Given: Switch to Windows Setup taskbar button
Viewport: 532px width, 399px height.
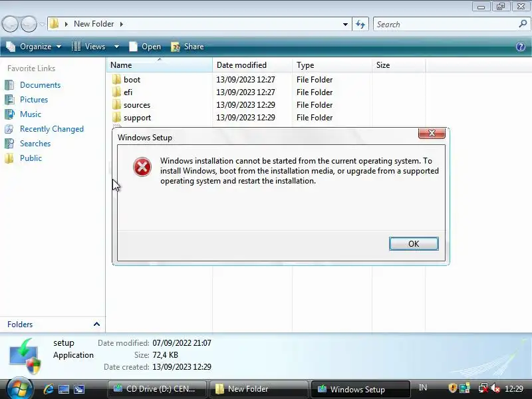Looking at the screenshot, I should click(360, 389).
